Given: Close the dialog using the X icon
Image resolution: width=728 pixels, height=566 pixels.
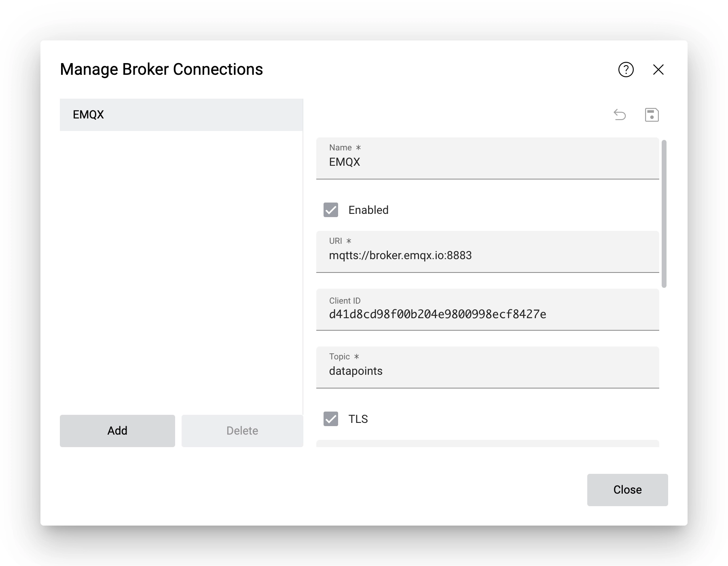Looking at the screenshot, I should click(x=658, y=70).
